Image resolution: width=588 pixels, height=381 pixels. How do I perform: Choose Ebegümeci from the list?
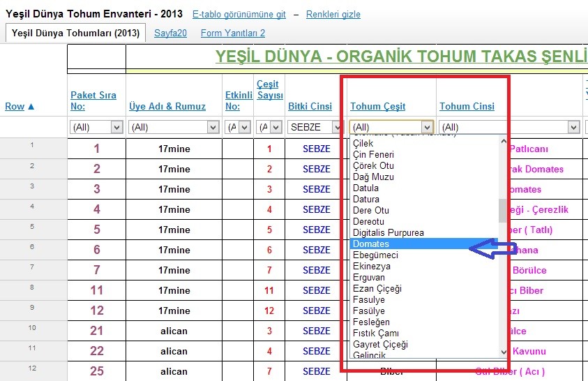tap(375, 255)
